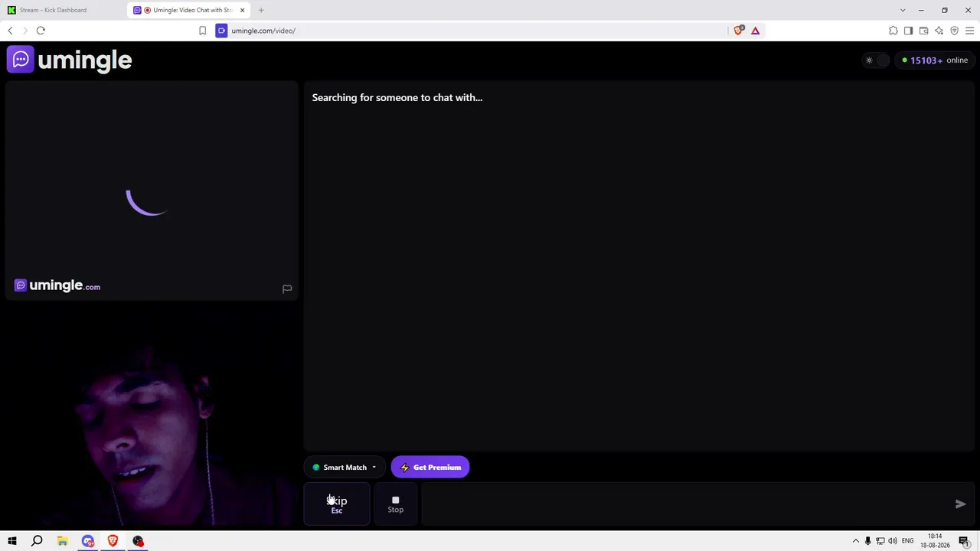Open Windows notification center

(965, 541)
